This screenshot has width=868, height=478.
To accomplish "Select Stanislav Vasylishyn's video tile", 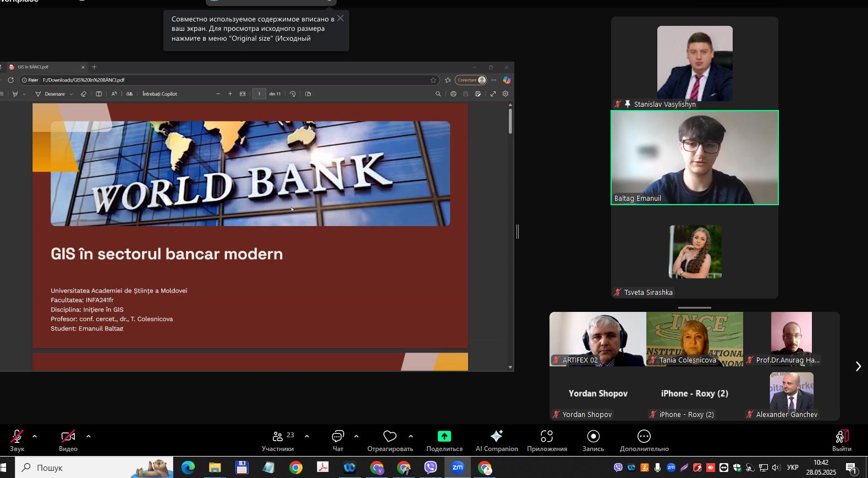I will click(x=695, y=63).
